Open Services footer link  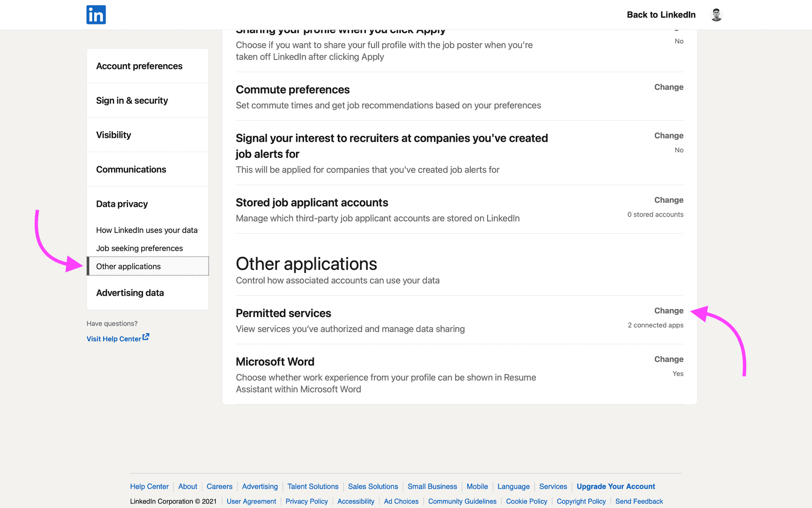553,486
